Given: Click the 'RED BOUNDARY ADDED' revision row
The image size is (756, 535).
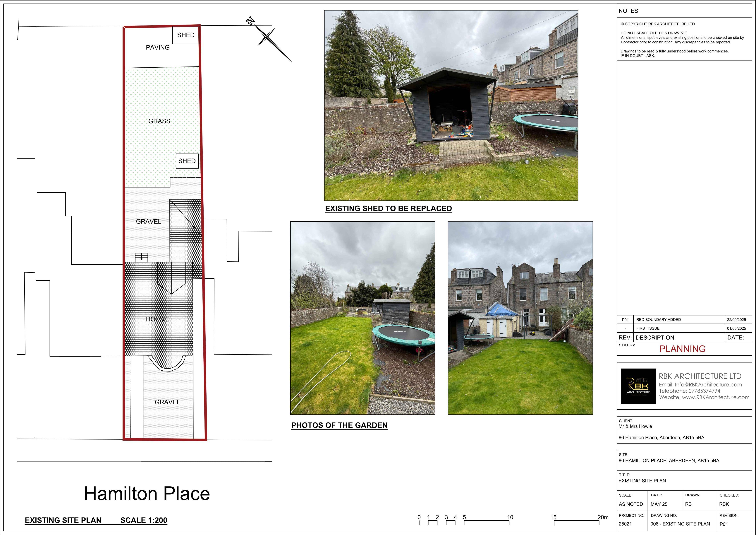Looking at the screenshot, I should (x=684, y=319).
